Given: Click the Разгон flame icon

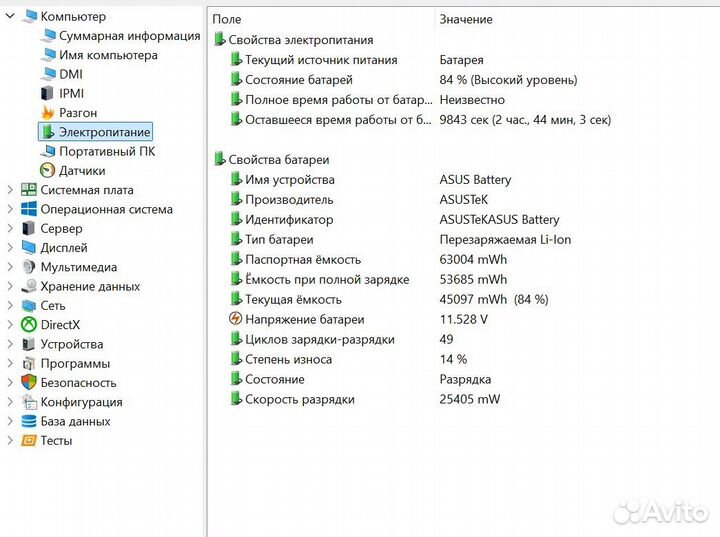Looking at the screenshot, I should (x=48, y=113).
